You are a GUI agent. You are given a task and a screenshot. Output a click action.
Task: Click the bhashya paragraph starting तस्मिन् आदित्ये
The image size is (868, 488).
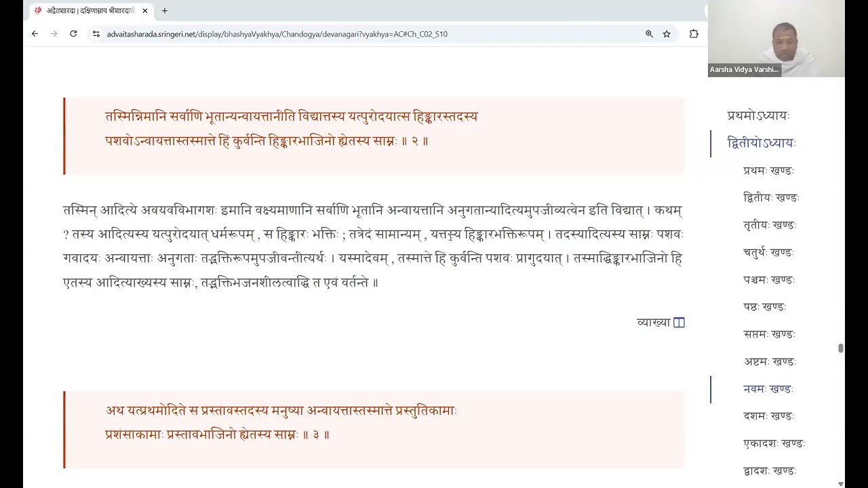(x=373, y=246)
